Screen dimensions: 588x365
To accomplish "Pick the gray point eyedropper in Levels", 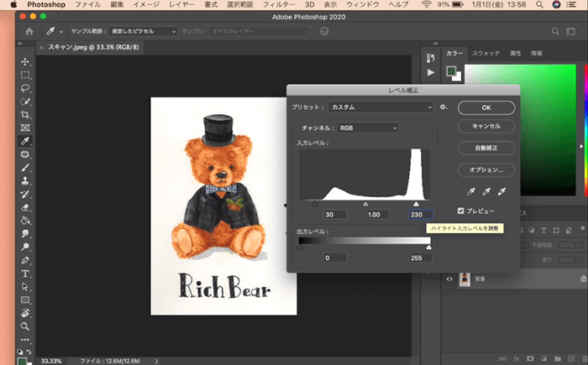I will 486,192.
